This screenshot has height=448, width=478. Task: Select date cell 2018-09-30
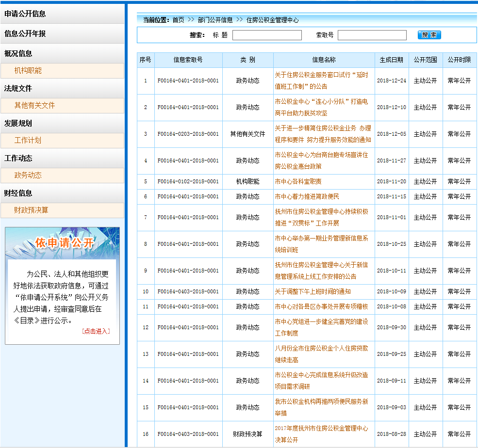[x=392, y=327]
